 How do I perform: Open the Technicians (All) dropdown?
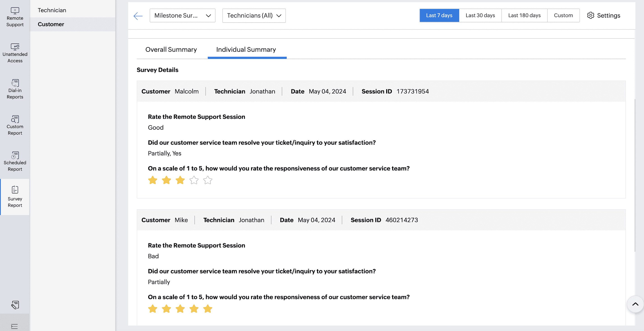point(254,16)
